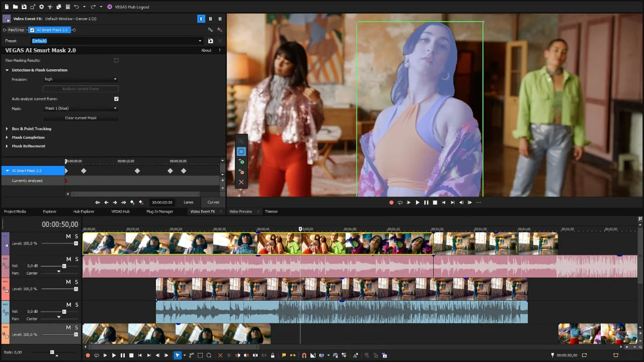Open the Mask selection dropdown
Viewport: 644px width, 362px height.
(80, 108)
